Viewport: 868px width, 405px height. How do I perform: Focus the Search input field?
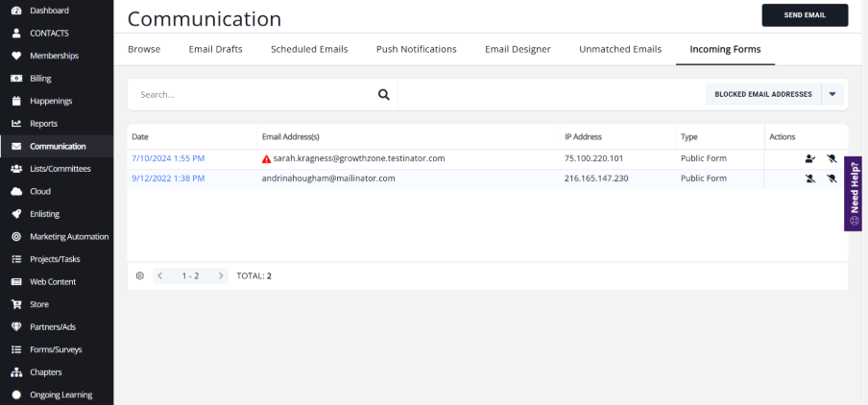[254, 95]
